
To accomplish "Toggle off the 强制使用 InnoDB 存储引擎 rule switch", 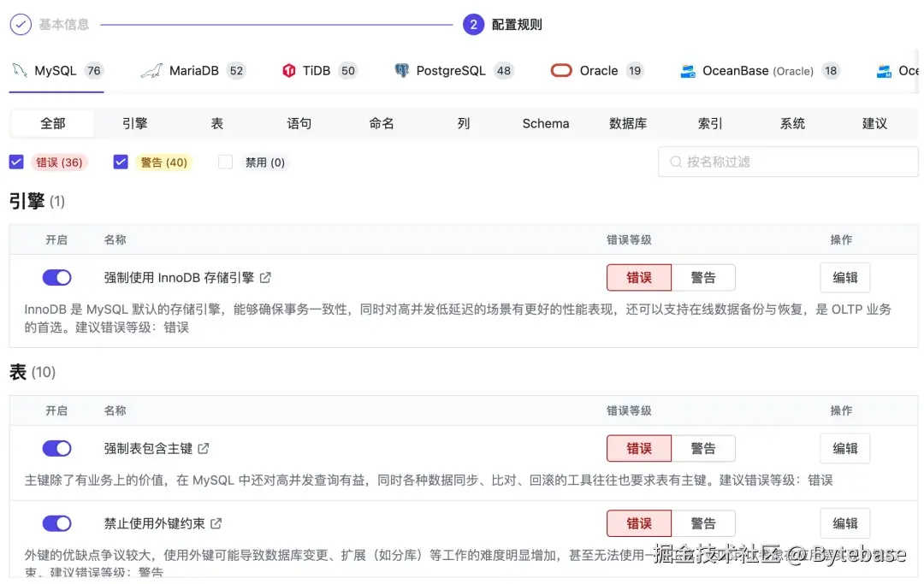I will (x=56, y=277).
